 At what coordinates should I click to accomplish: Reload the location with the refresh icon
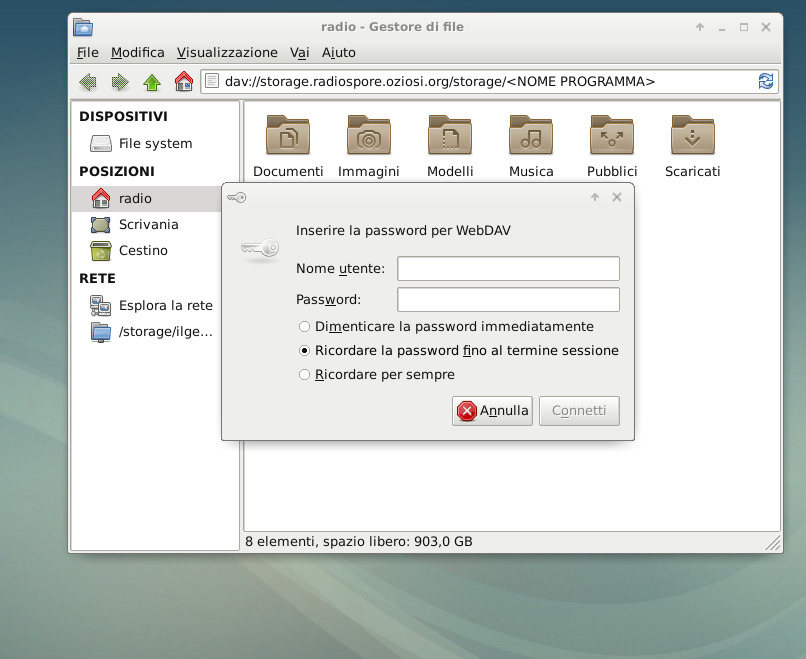pos(766,81)
